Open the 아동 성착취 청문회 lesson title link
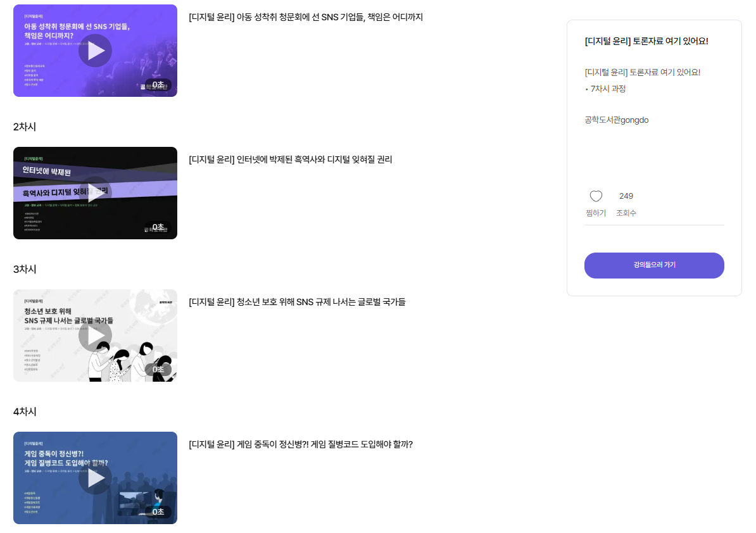This screenshot has width=756, height=533. (306, 17)
